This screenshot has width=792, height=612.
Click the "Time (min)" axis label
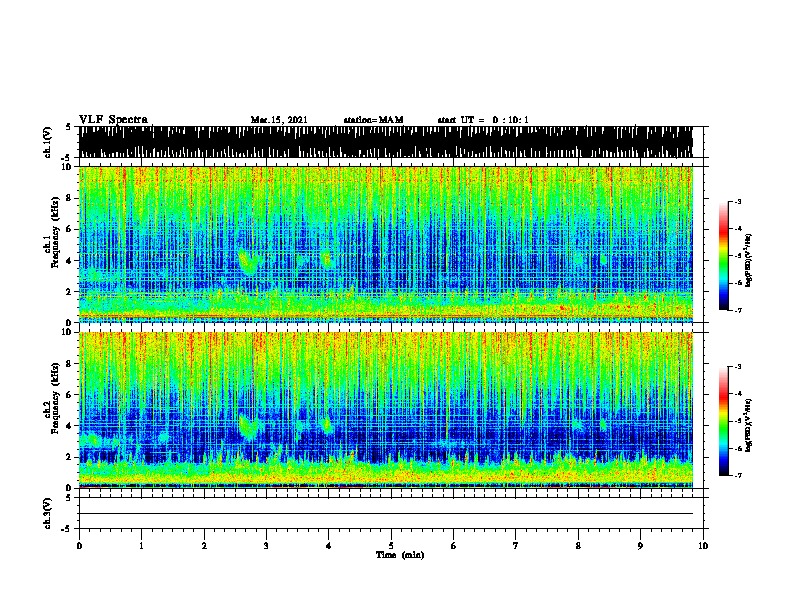click(x=400, y=555)
